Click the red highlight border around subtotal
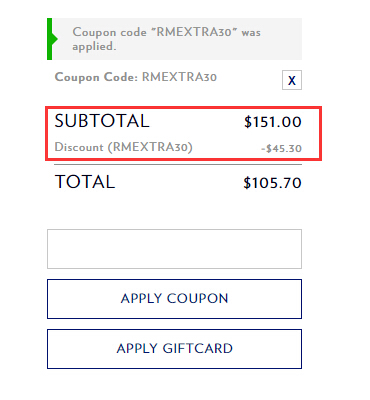370x400 pixels. pyautogui.click(x=184, y=107)
